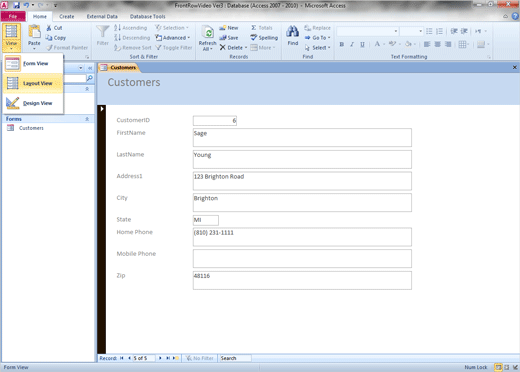This screenshot has width=520, height=372.
Task: Cut the selection with Cut
Action: pos(55,28)
